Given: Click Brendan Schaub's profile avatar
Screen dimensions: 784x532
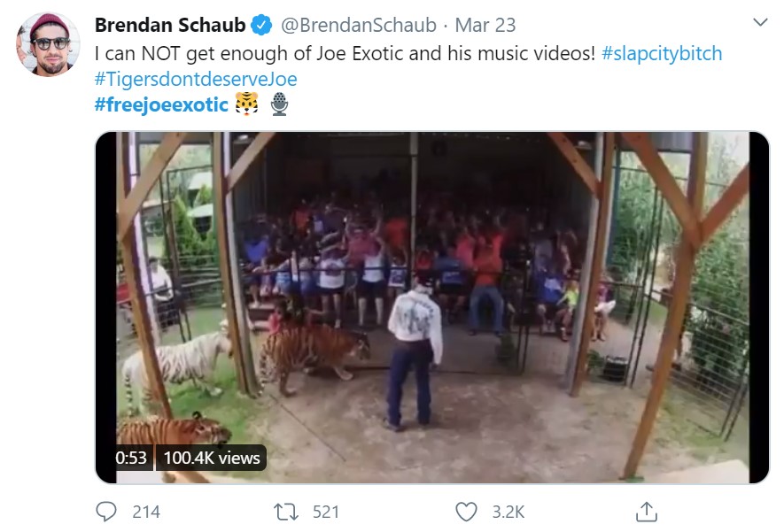Looking at the screenshot, I should point(48,44).
